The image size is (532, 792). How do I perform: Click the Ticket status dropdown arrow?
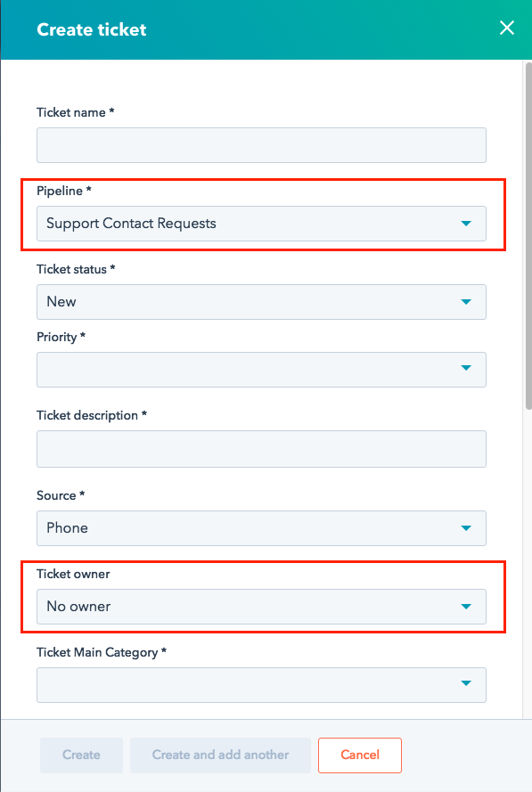(466, 302)
